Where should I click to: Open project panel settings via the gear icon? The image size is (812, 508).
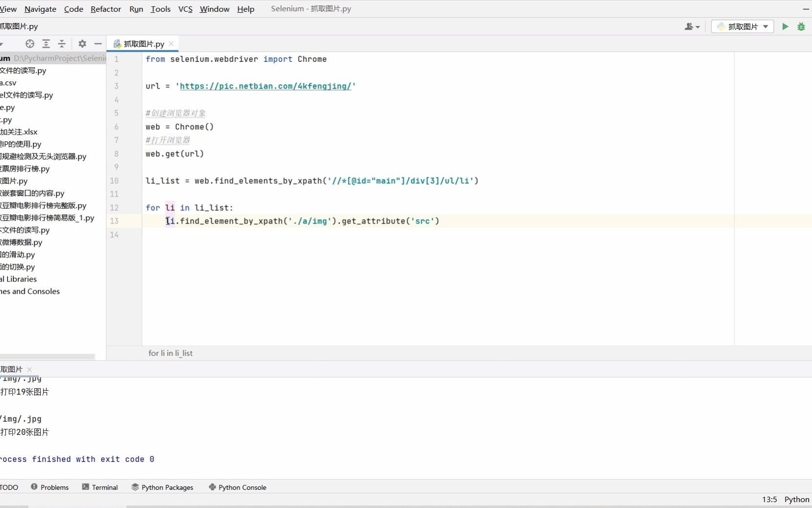tap(82, 44)
